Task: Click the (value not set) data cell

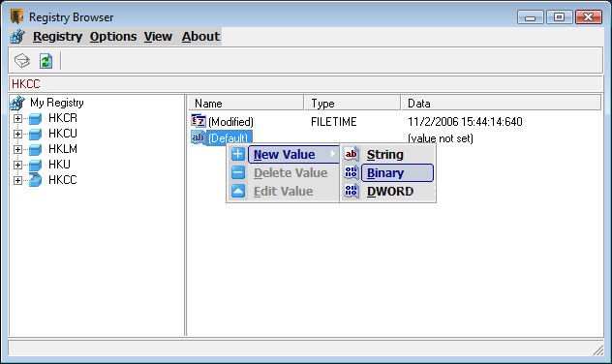Action: tap(441, 138)
